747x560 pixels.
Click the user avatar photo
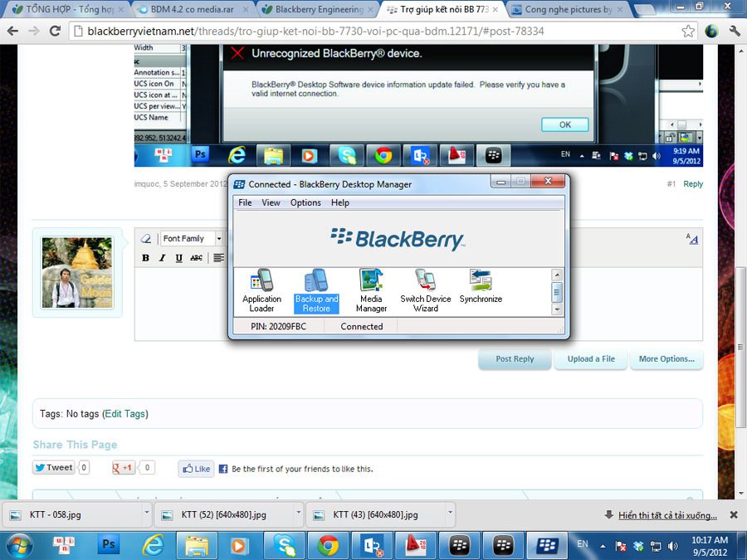77,272
